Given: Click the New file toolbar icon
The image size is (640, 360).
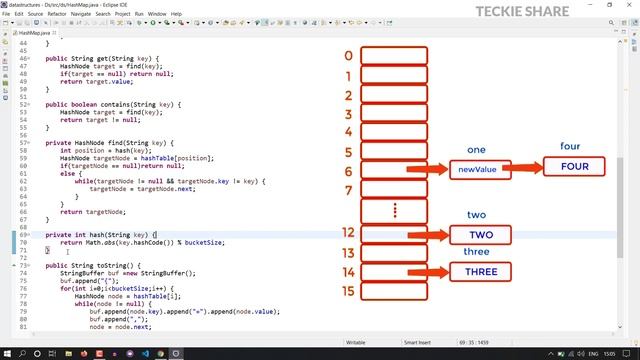Looking at the screenshot, I should (6, 23).
